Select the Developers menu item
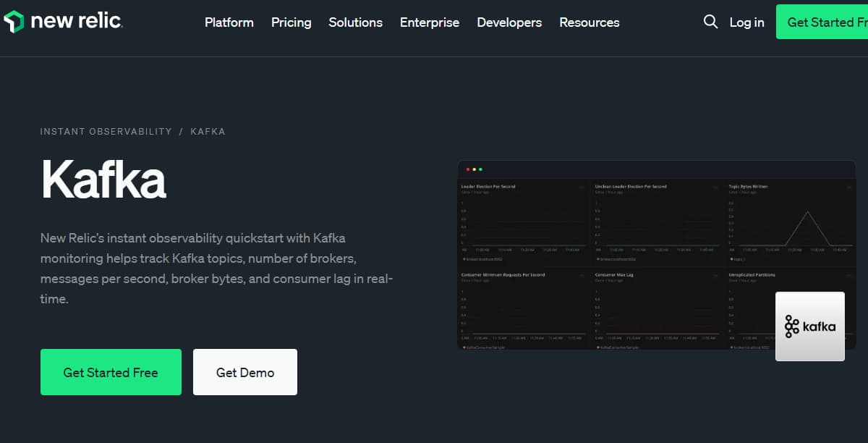The image size is (868, 443). click(509, 22)
